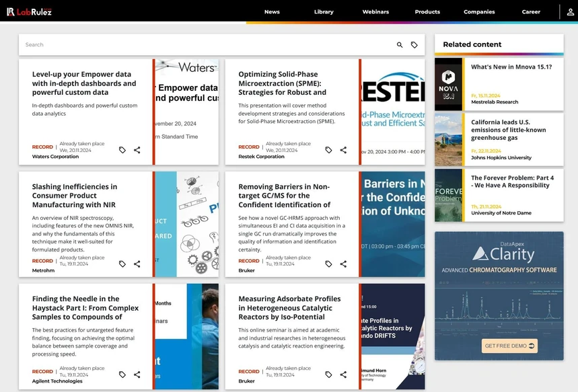Open the Products menu
Image resolution: width=578 pixels, height=392 pixels.
coord(427,12)
